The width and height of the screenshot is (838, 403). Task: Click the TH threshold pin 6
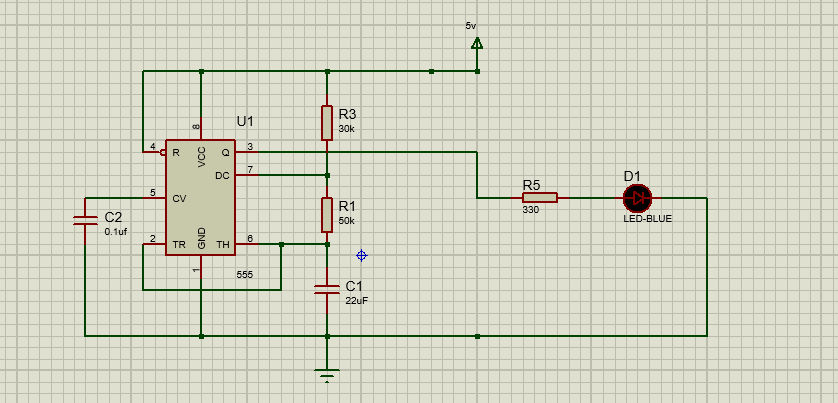point(247,244)
